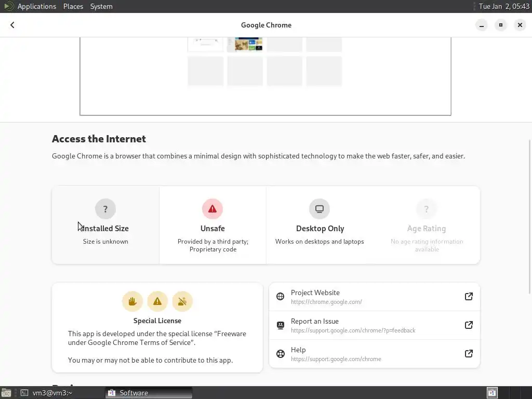The height and width of the screenshot is (399, 532).
Task: Click the Software tray icon at bottom right
Action: coord(493,393)
